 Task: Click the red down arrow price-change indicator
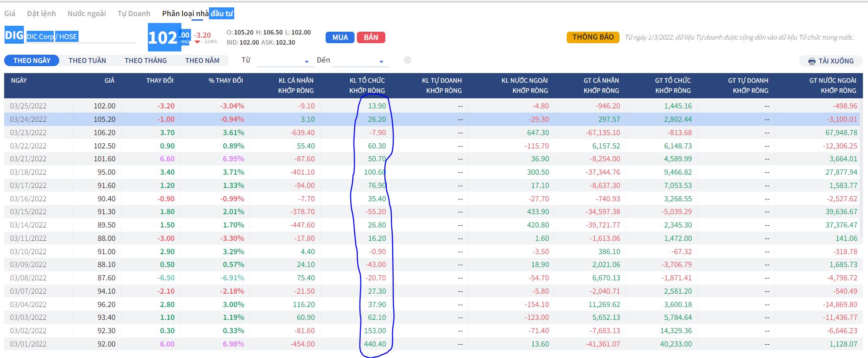(x=197, y=42)
